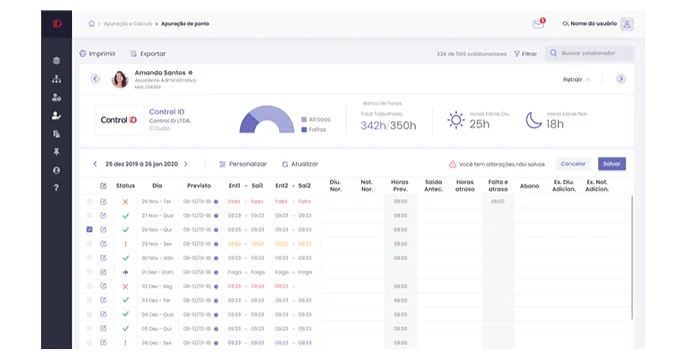Open the stacked layers sidebar icon
Image resolution: width=686 pixels, height=360 pixels.
56,61
